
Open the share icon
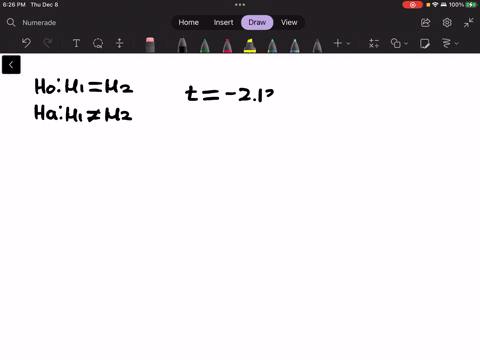425,23
